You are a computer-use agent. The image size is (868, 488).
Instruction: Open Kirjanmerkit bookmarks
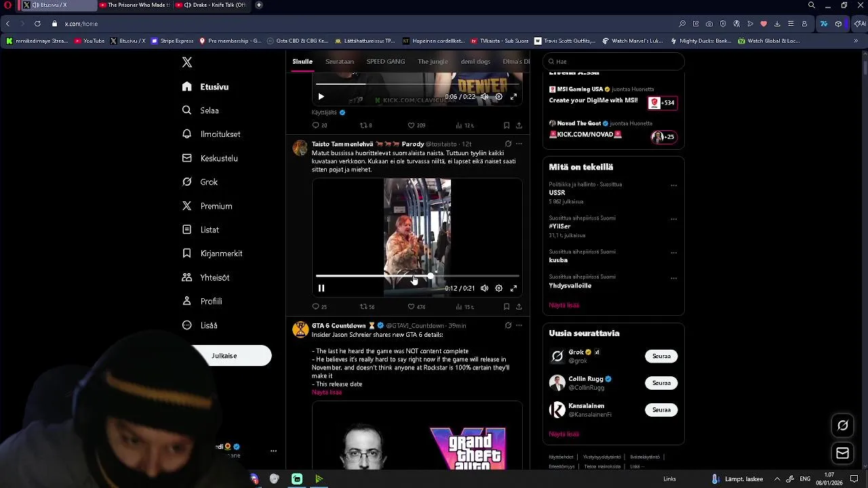pos(212,253)
